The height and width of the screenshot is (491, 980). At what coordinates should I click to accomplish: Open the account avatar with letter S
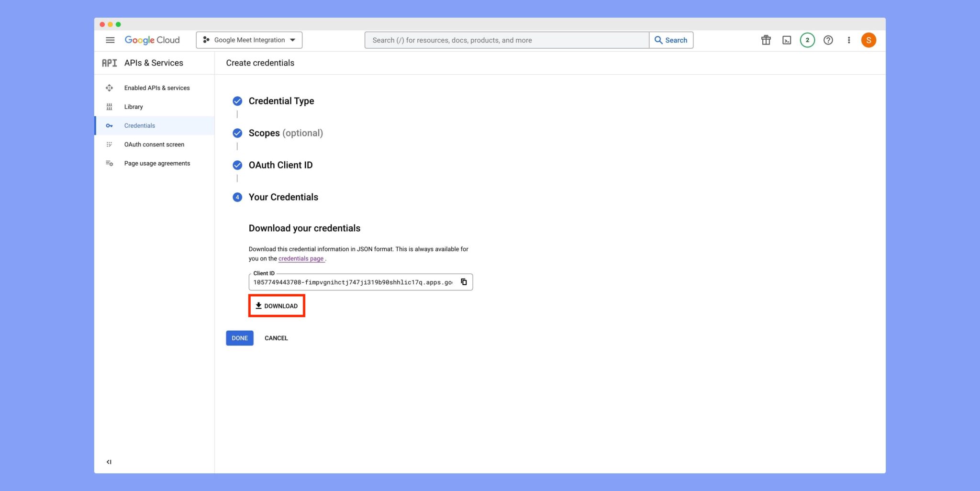click(869, 40)
